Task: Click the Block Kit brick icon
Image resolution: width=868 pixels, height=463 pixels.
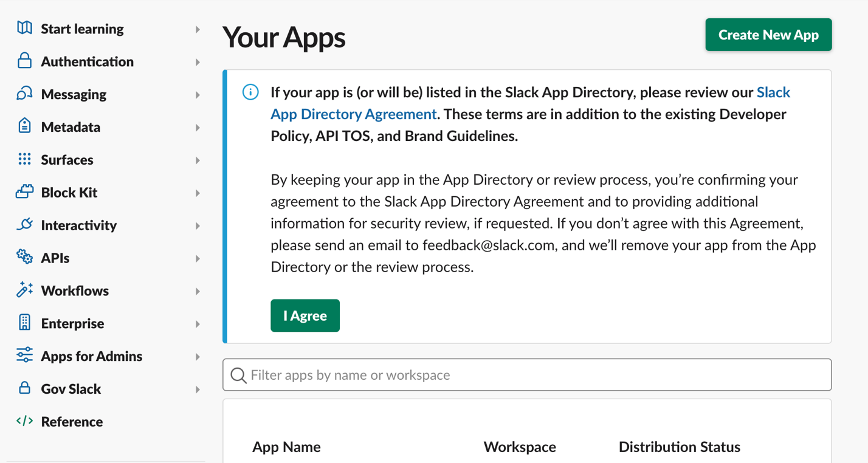Action: click(24, 192)
